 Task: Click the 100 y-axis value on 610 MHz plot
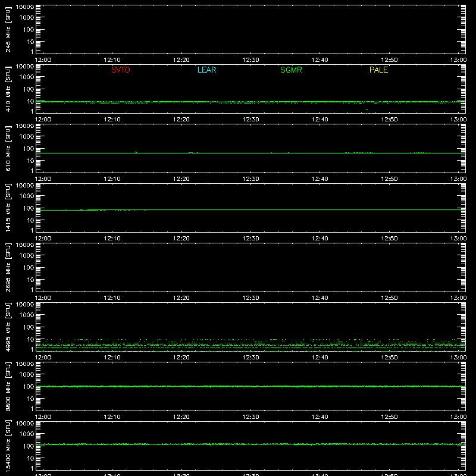tap(29, 149)
